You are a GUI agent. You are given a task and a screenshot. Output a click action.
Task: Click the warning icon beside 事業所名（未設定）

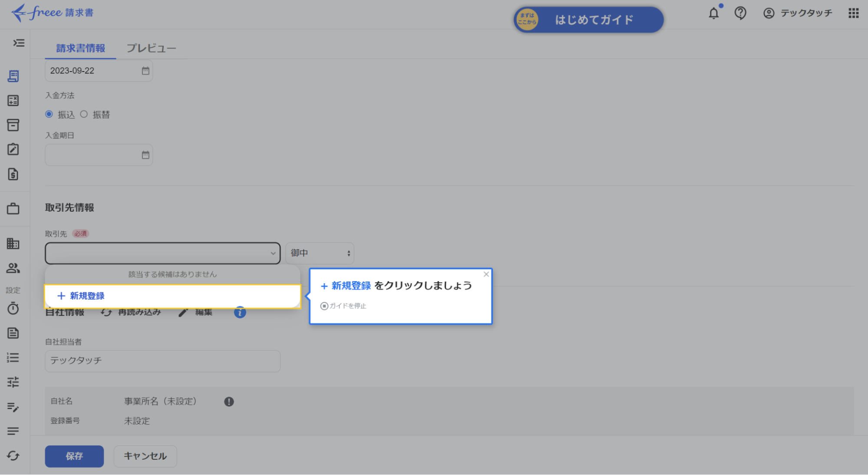pos(229,401)
